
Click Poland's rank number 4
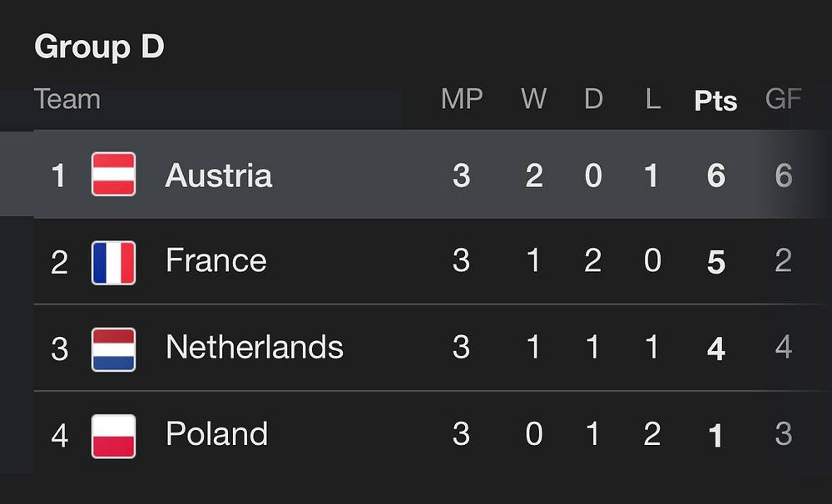click(59, 435)
